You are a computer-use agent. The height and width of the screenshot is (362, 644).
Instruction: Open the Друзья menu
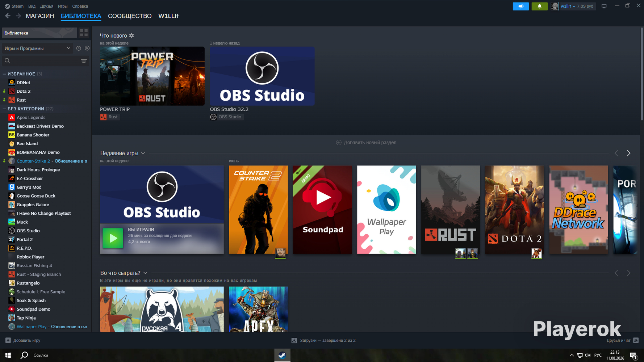coord(47,6)
